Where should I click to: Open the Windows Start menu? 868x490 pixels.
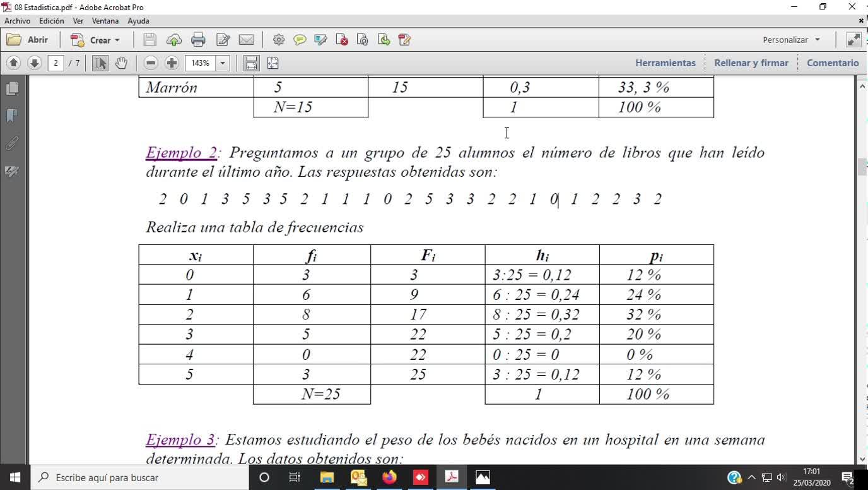pyautogui.click(x=15, y=477)
